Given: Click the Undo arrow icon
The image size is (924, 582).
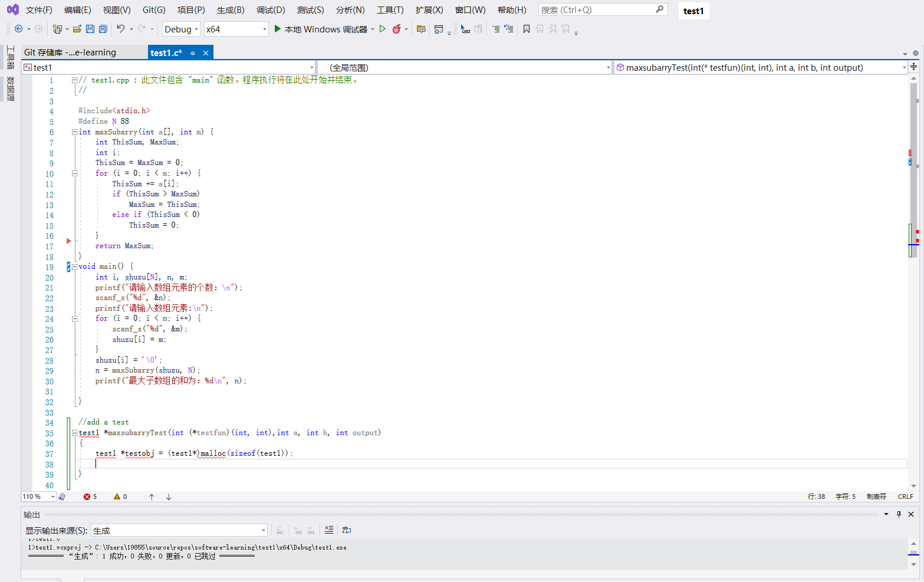Looking at the screenshot, I should (x=121, y=29).
